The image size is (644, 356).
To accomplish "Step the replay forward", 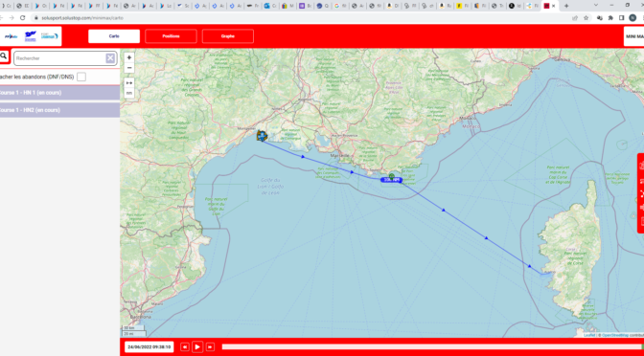I will tap(210, 347).
